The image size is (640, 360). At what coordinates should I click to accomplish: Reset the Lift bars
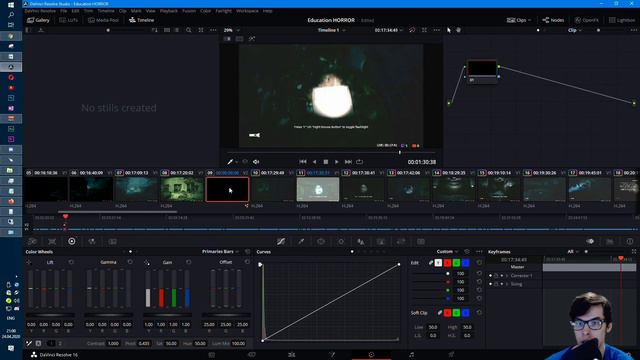tap(71, 262)
